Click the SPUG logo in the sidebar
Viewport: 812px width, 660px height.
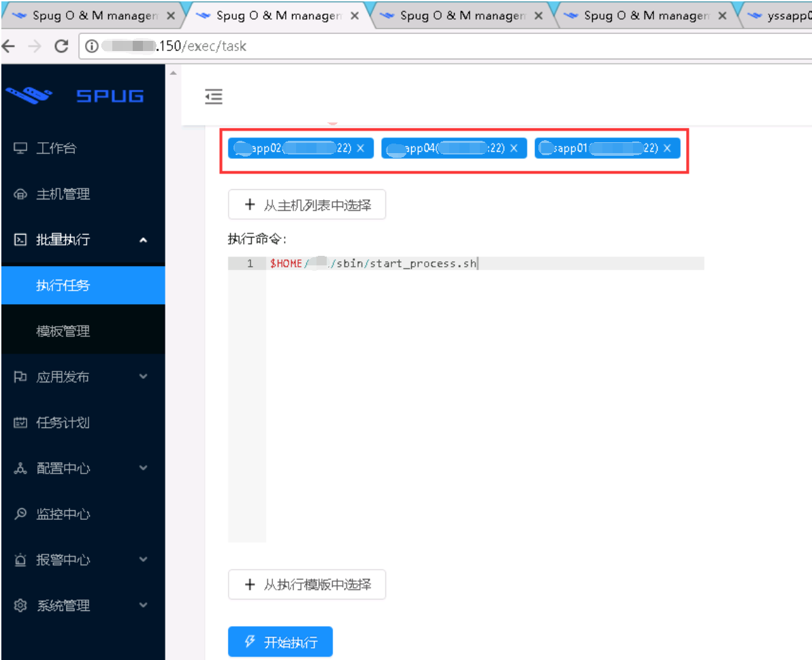pos(75,96)
